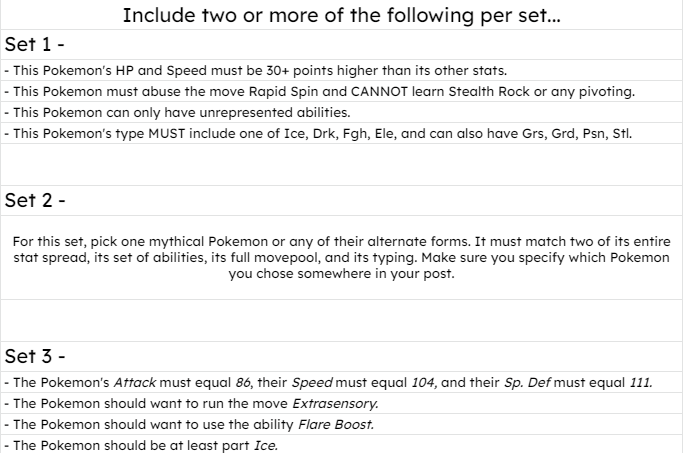Select the Ice, Drk, Fgh, Ele type row
Viewport: 683px width, 453px height.
coord(342,133)
